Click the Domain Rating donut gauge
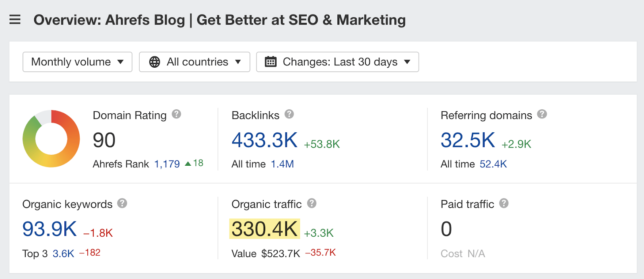The height and width of the screenshot is (279, 644). [51, 139]
